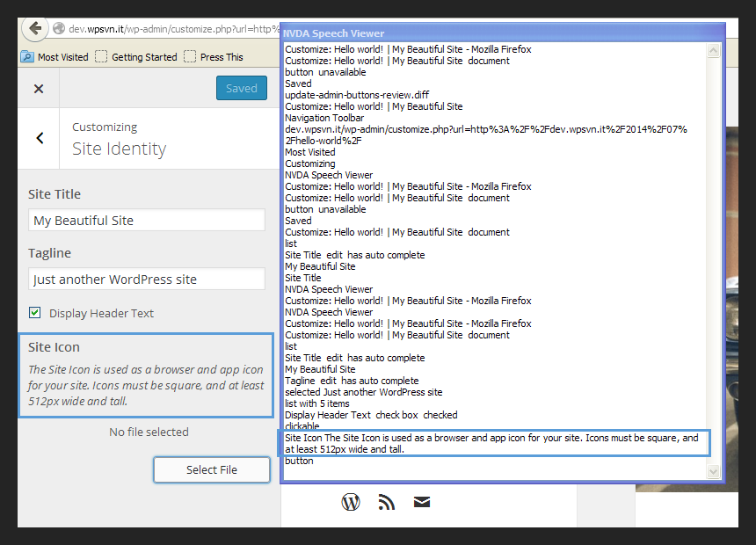Click the Speech Viewer scroll up arrow
The height and width of the screenshot is (545, 756).
[x=714, y=50]
